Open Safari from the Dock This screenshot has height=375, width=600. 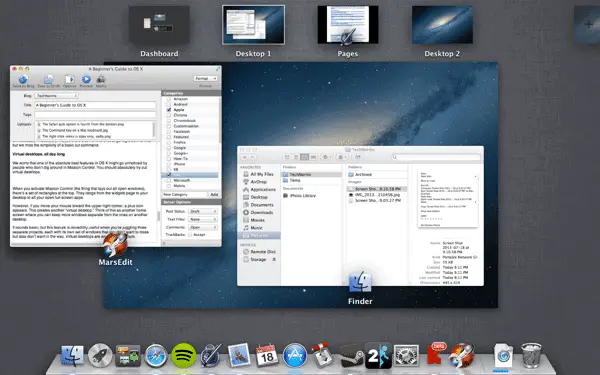[156, 356]
